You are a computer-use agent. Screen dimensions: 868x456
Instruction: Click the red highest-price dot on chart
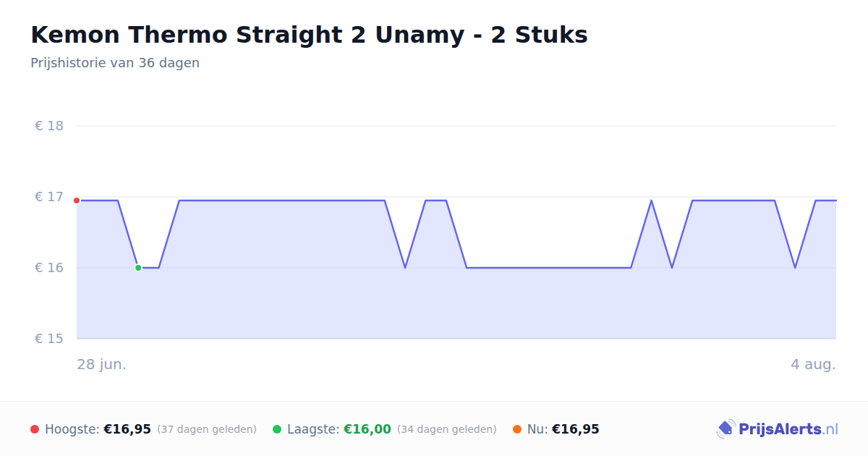(x=77, y=200)
